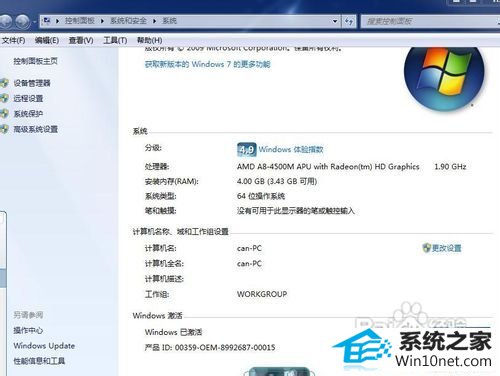The height and width of the screenshot is (376, 500).
Task: Go to 控制面板主页
Action: click(x=35, y=61)
